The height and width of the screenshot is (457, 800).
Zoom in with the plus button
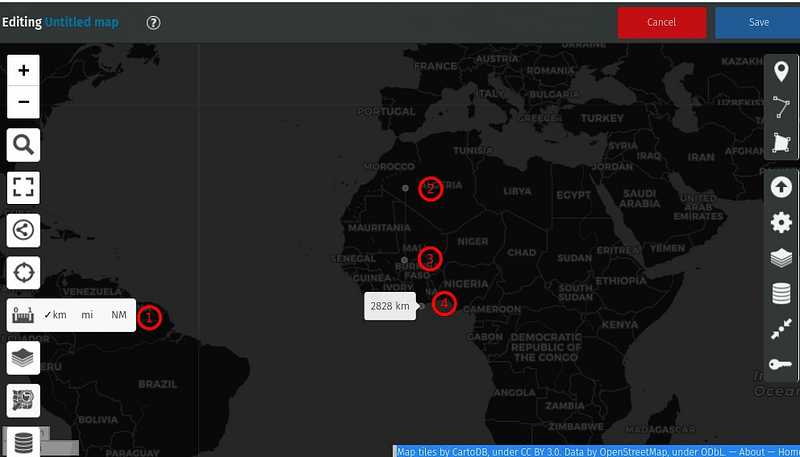(23, 70)
